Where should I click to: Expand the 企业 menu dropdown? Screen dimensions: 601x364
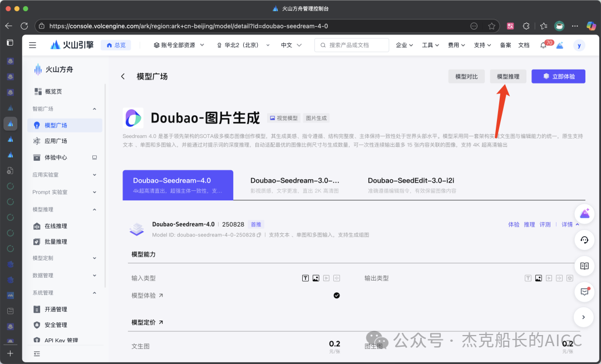(x=405, y=45)
